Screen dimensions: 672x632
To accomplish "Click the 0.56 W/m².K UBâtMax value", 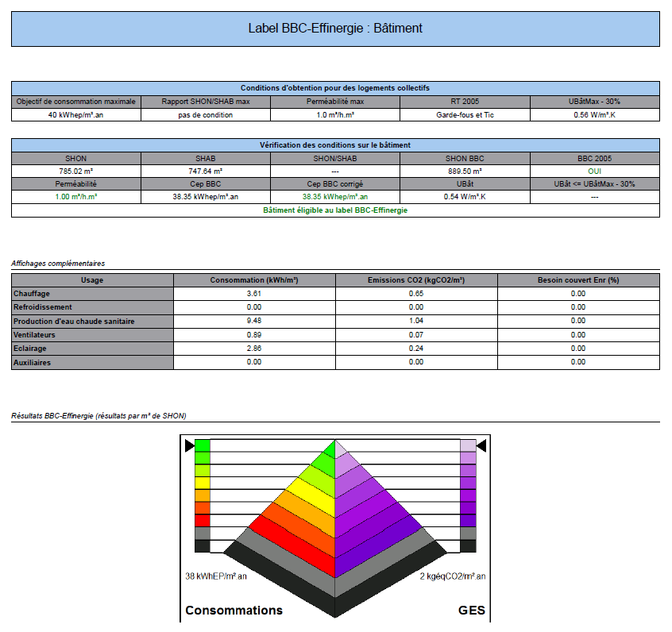I will point(595,115).
